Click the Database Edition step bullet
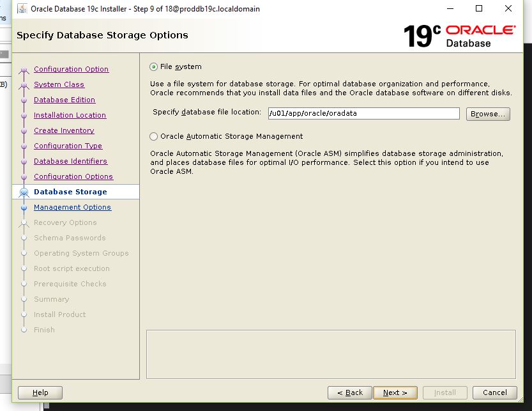Screen dimensions: 532x411 (24, 100)
